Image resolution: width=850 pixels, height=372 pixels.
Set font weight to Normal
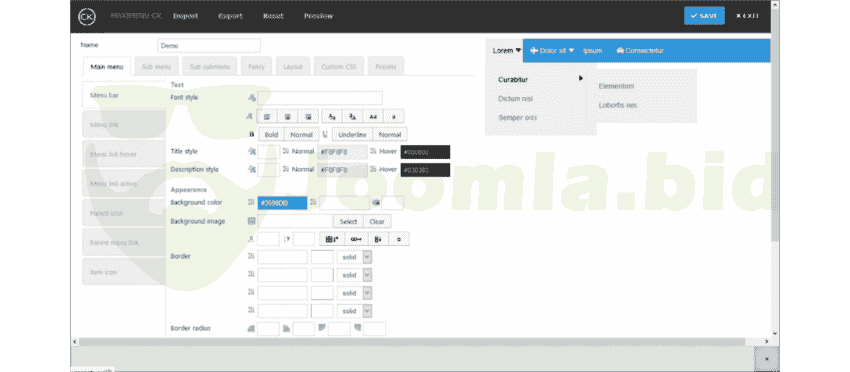tap(301, 134)
